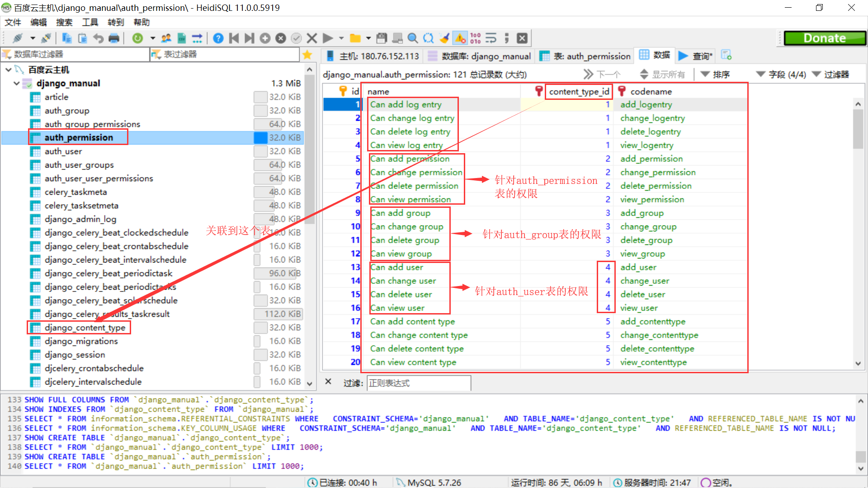Click the SQL log scrollbar down arrow
The height and width of the screenshot is (488, 868).
pos(861,469)
